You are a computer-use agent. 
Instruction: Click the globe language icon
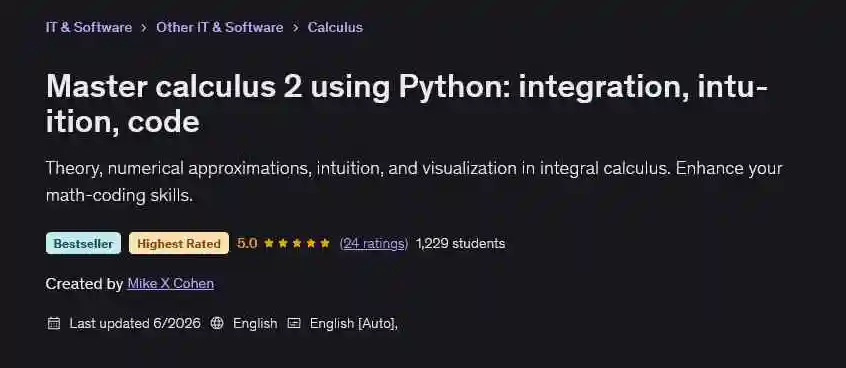coord(217,323)
